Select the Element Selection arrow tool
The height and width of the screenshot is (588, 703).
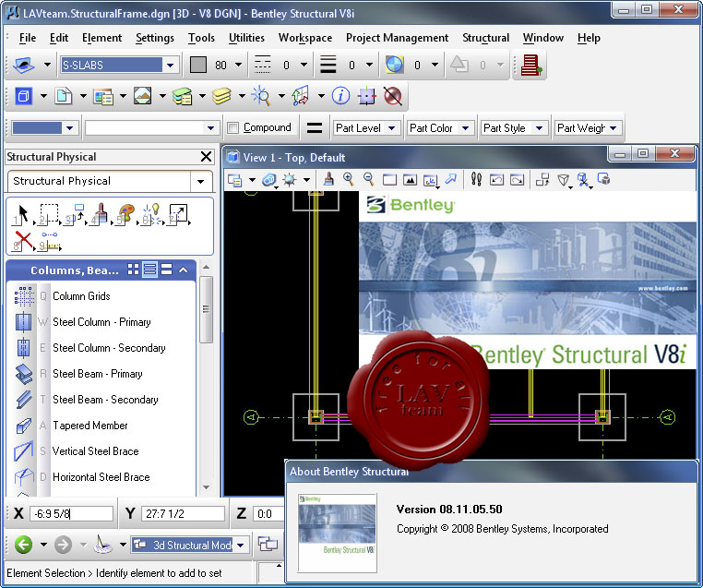(x=21, y=214)
